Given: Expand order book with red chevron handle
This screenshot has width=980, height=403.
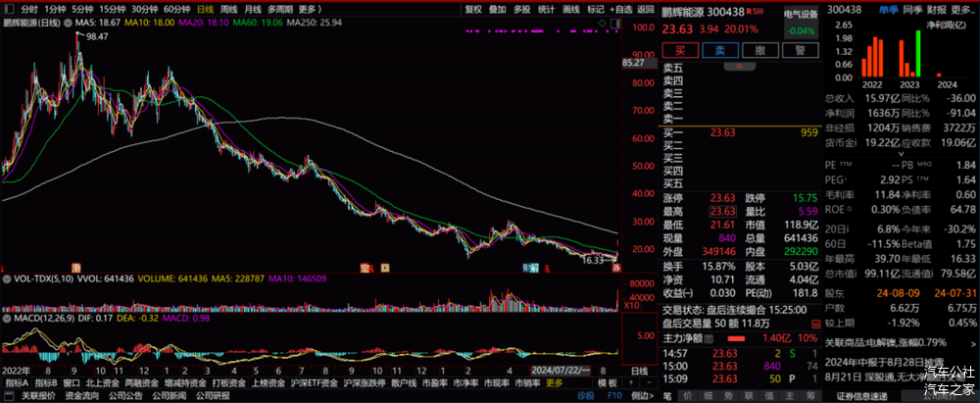Looking at the screenshot, I should [739, 66].
